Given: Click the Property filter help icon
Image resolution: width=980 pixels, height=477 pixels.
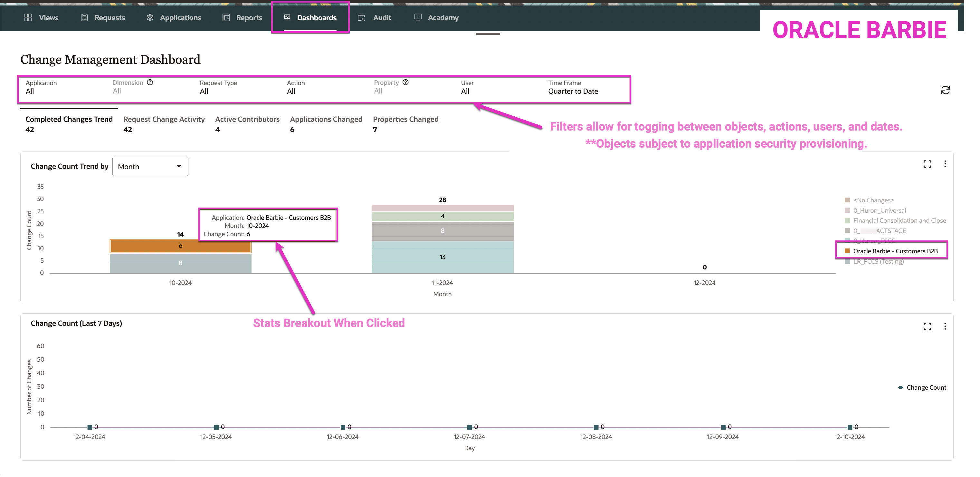Looking at the screenshot, I should [405, 82].
